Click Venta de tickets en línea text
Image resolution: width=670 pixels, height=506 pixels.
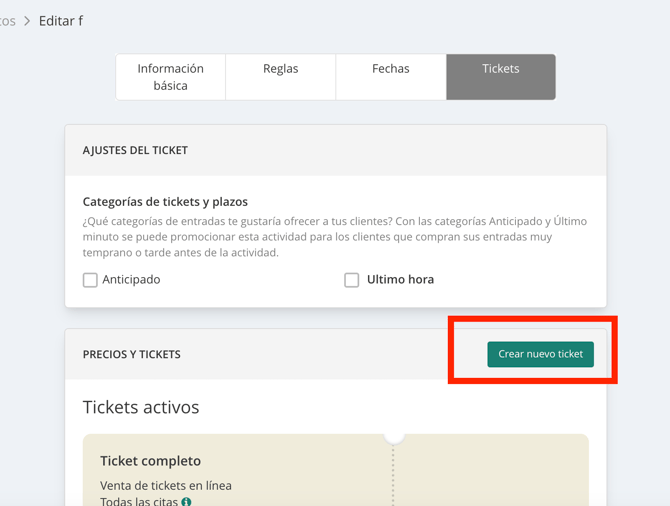[166, 485]
